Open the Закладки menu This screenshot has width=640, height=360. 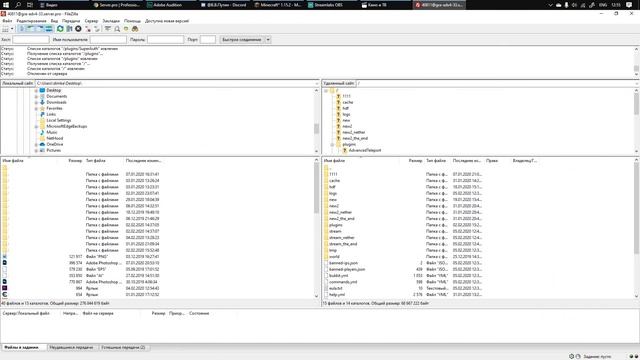click(111, 21)
